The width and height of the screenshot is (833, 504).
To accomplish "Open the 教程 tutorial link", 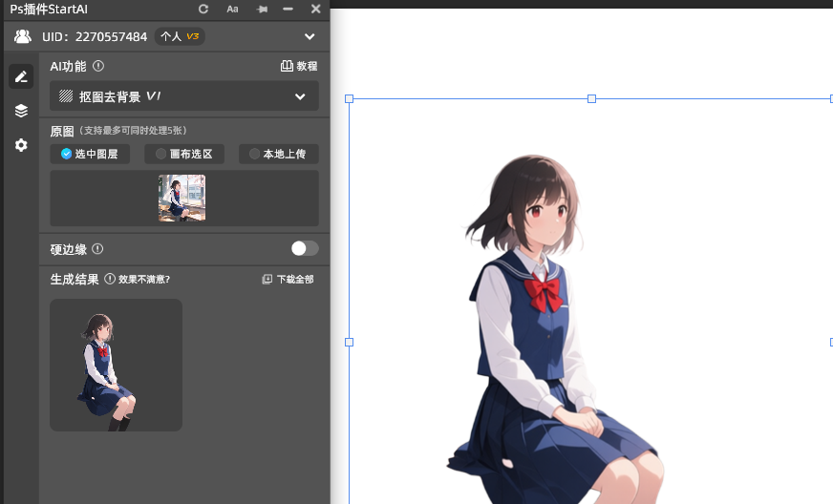I will [x=299, y=67].
